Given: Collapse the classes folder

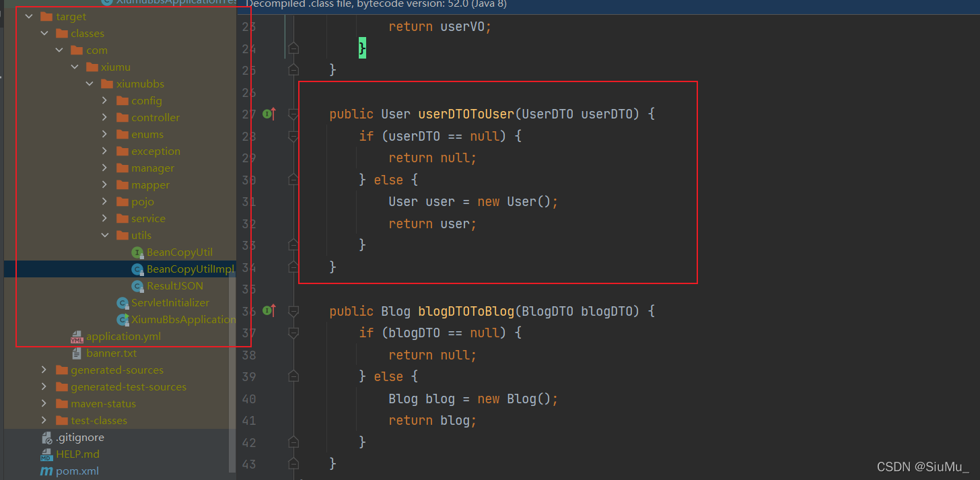Looking at the screenshot, I should click(44, 34).
